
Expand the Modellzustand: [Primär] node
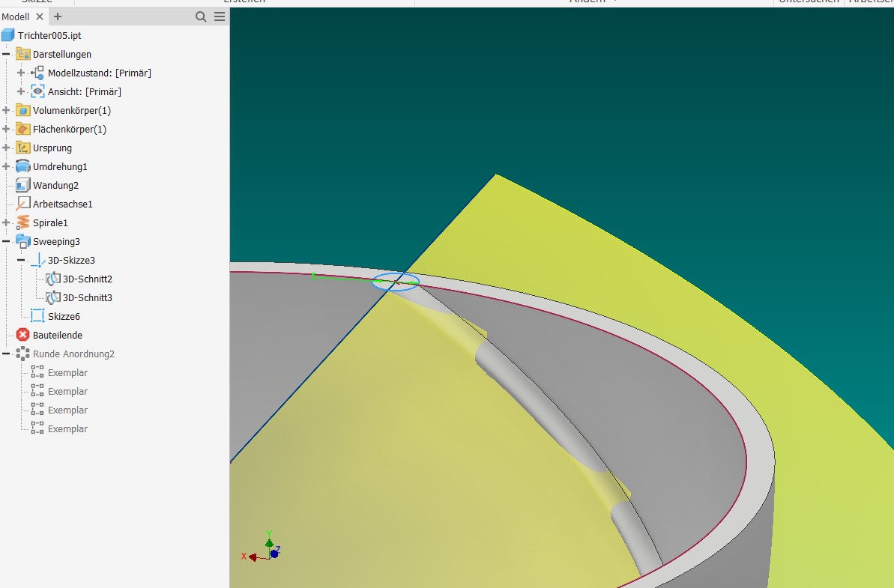21,73
